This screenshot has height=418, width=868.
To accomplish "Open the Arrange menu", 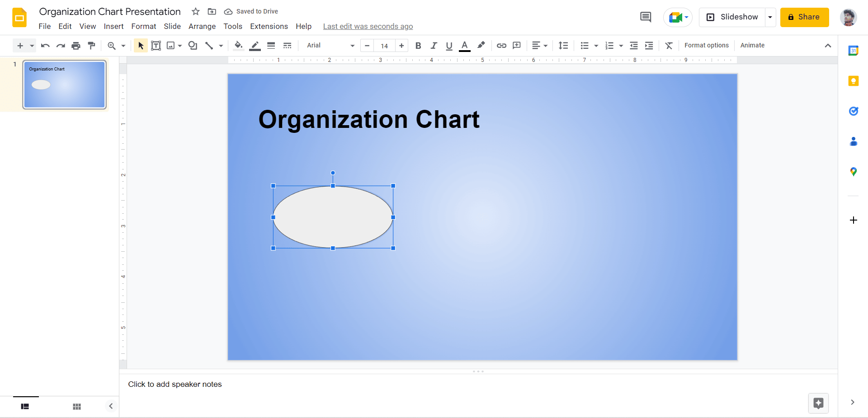I will (x=202, y=26).
